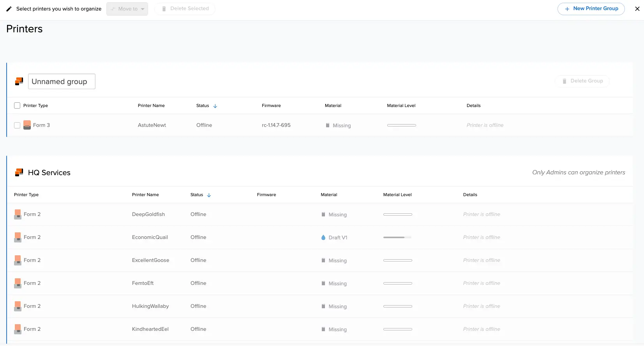Screen dimensions: 644x346
Task: Open the Move to dropdown
Action: 127,9
